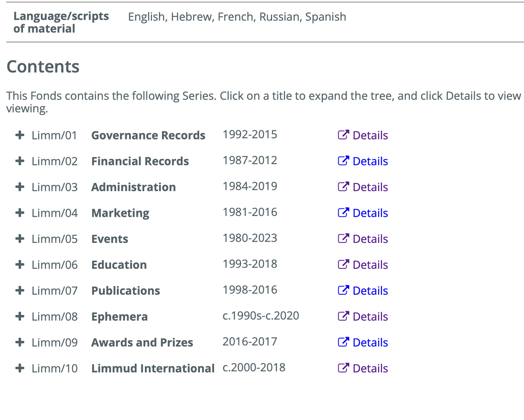
Task: Open Details link for Governance Records
Action: pos(370,135)
